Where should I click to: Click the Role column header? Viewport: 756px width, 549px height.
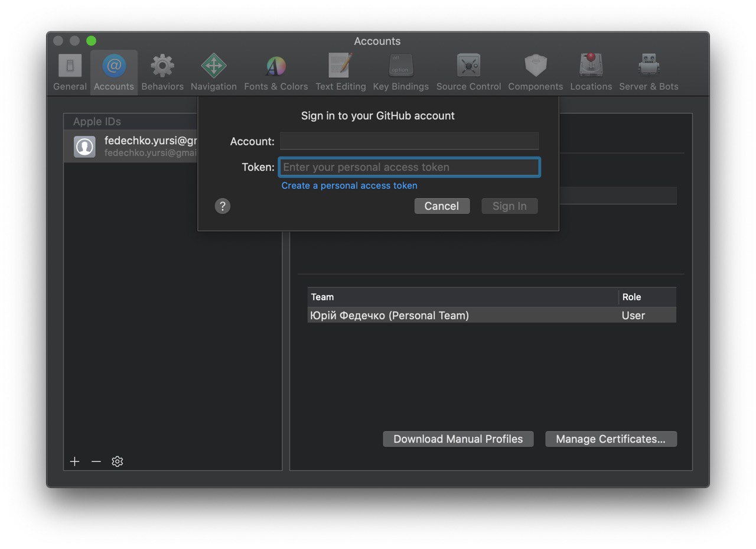click(647, 297)
